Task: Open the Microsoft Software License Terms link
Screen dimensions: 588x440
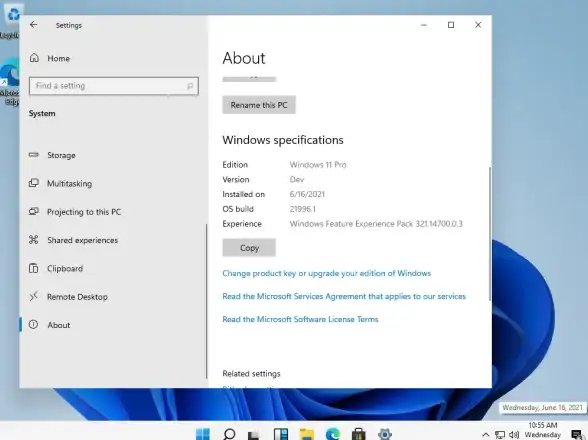Action: (300, 319)
